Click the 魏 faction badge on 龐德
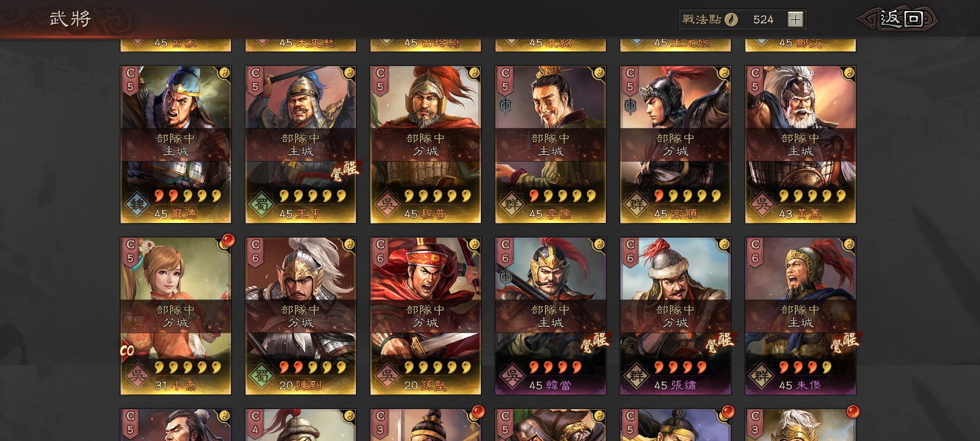 [137, 205]
